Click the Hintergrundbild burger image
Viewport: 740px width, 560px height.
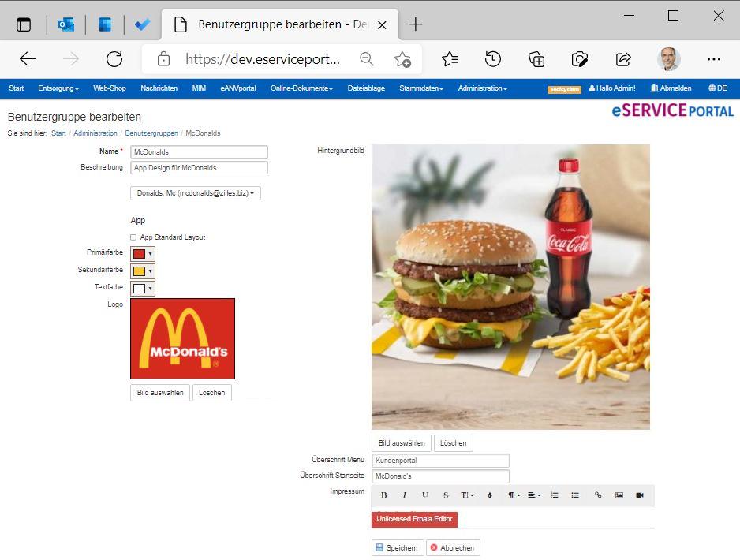click(x=510, y=287)
